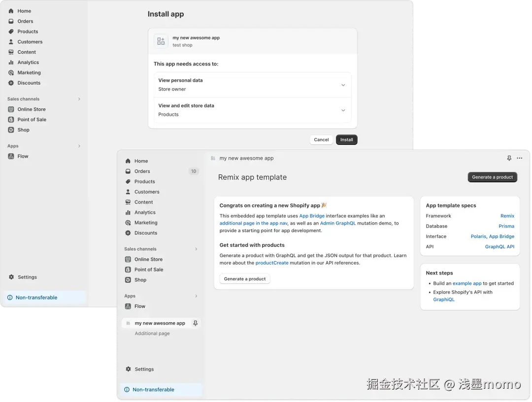Open Admin GraphQL link

tap(338, 223)
